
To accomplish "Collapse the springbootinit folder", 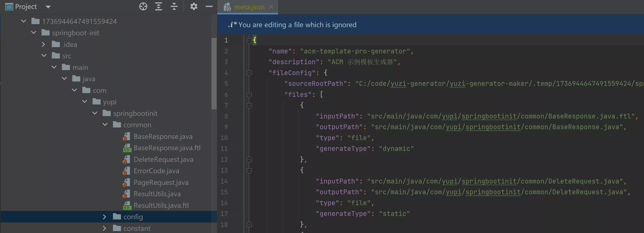I will pyautogui.click(x=95, y=113).
